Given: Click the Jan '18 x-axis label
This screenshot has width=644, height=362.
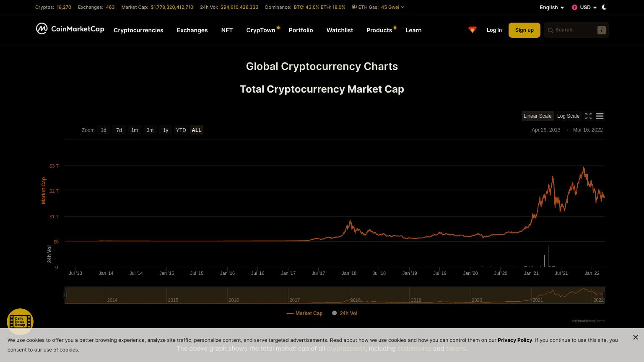Looking at the screenshot, I should (349, 273).
